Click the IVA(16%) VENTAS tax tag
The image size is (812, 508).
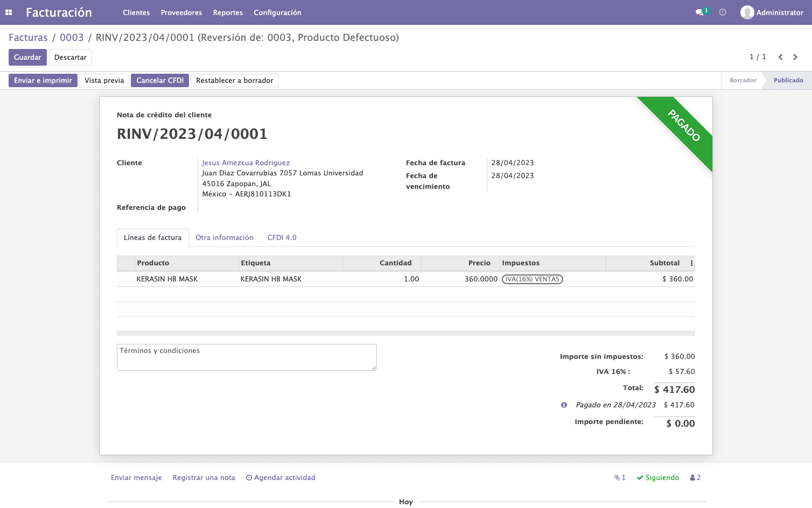coord(533,279)
